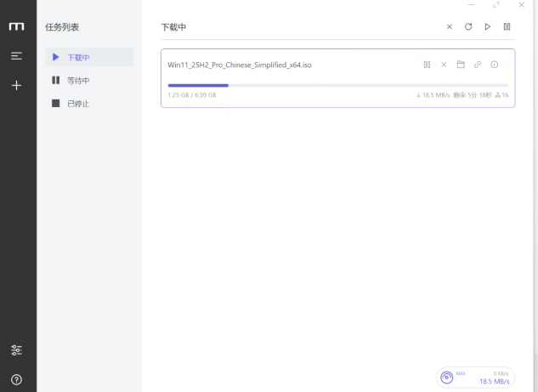Open the add new task plus icon
The width and height of the screenshot is (538, 392).
click(16, 85)
